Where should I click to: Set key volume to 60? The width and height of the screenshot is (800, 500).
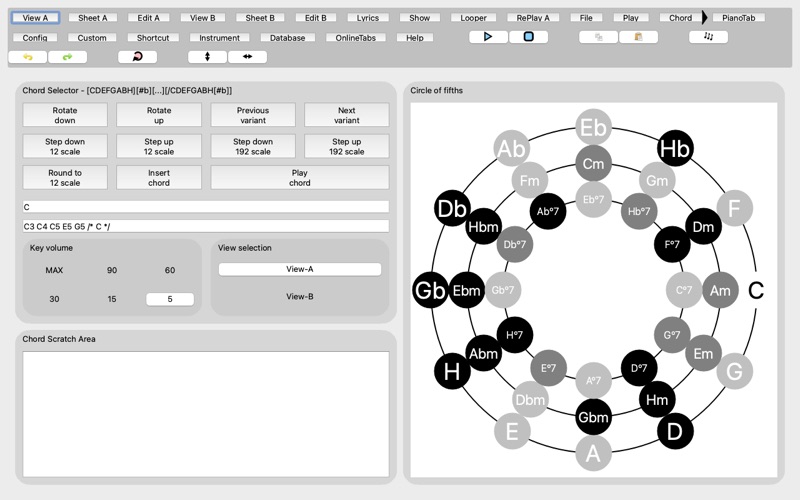coord(170,270)
